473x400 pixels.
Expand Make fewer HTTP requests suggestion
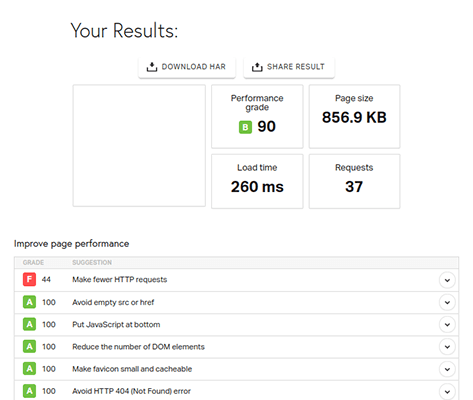[x=447, y=280]
